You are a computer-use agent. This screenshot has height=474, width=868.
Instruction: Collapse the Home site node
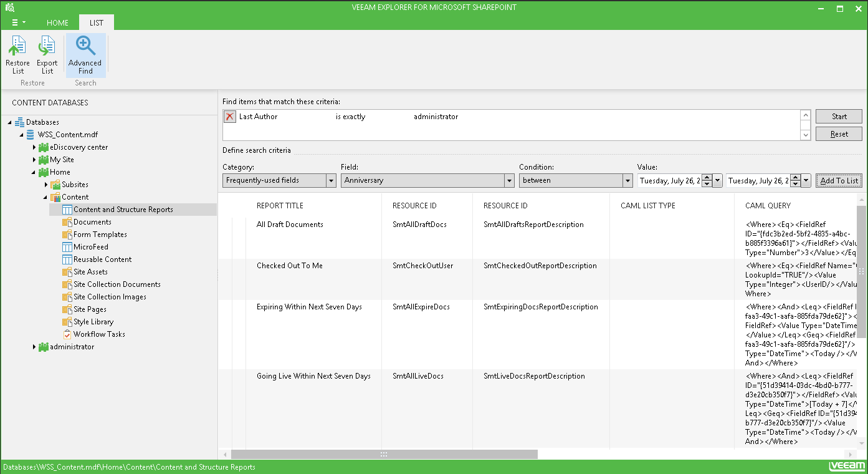coord(34,172)
